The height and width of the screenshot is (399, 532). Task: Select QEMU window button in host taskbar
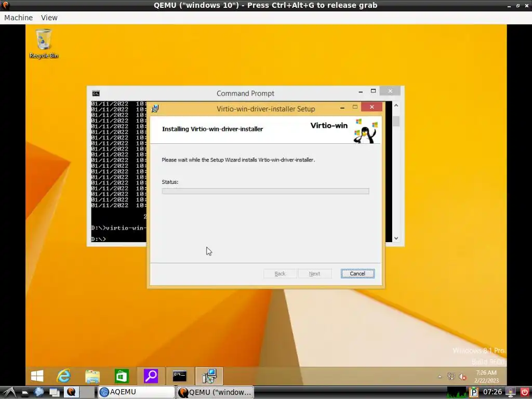pyautogui.click(x=215, y=392)
